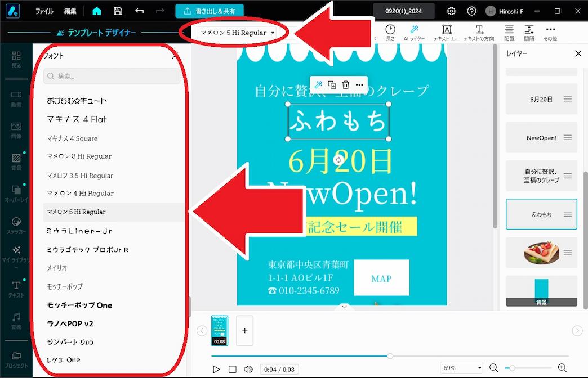Viewport: 588px width, 378px height.
Task: Open the ステッカー sticker panel
Action: click(16, 226)
